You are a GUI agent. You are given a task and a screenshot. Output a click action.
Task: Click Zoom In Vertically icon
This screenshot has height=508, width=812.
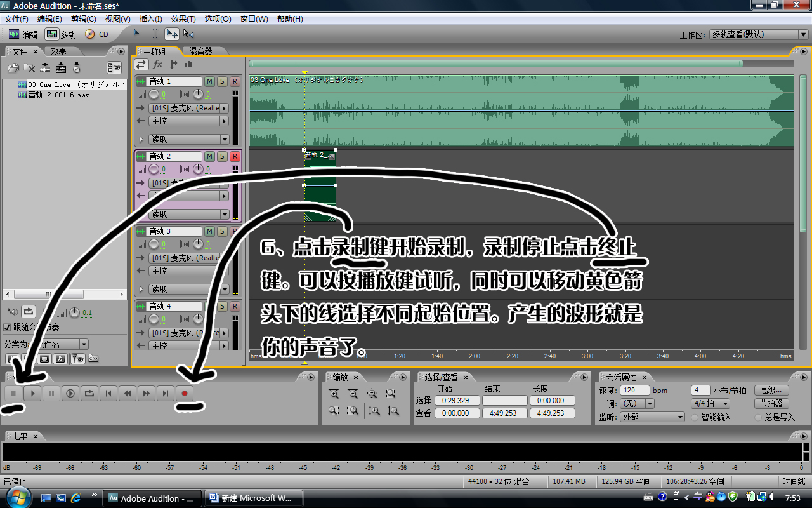click(x=374, y=411)
